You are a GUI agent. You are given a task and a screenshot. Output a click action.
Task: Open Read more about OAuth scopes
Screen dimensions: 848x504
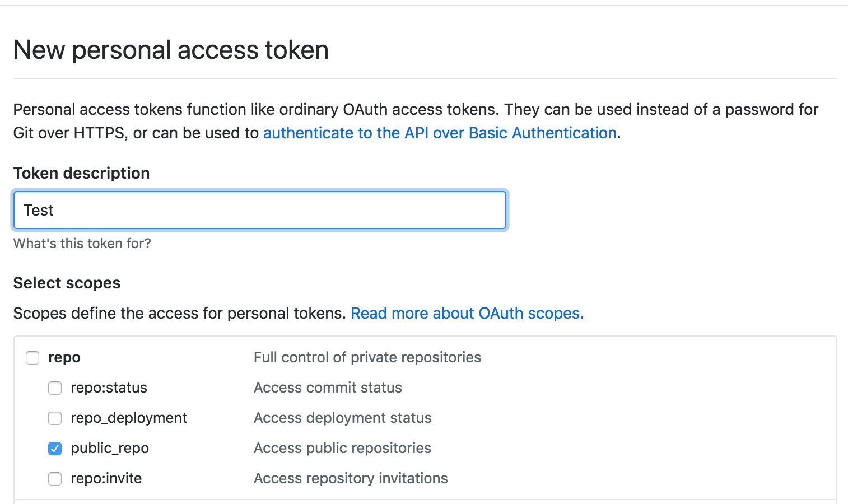pos(467,313)
